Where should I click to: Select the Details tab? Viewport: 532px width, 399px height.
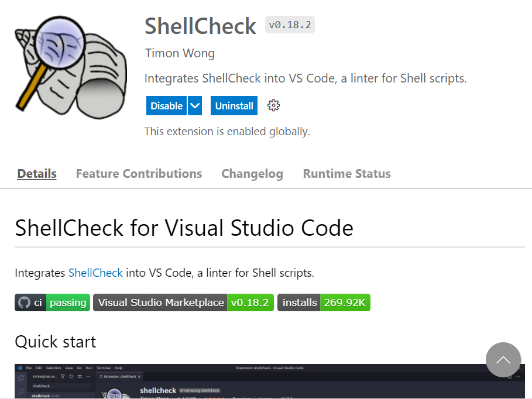(x=36, y=173)
